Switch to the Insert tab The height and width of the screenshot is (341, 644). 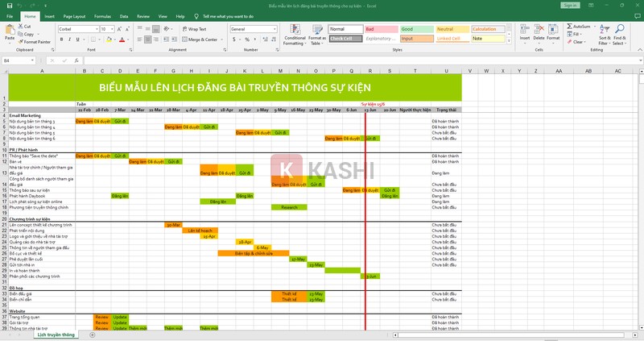tap(49, 16)
